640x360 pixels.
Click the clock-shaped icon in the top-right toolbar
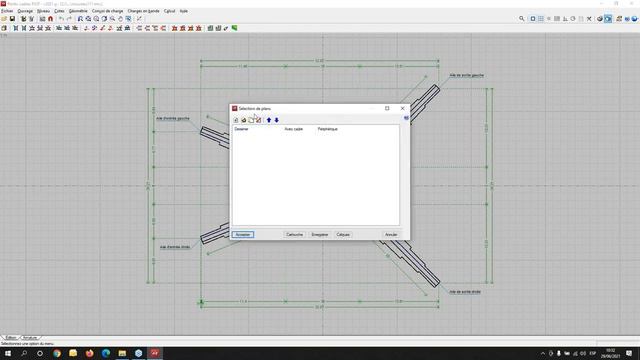pos(573,19)
